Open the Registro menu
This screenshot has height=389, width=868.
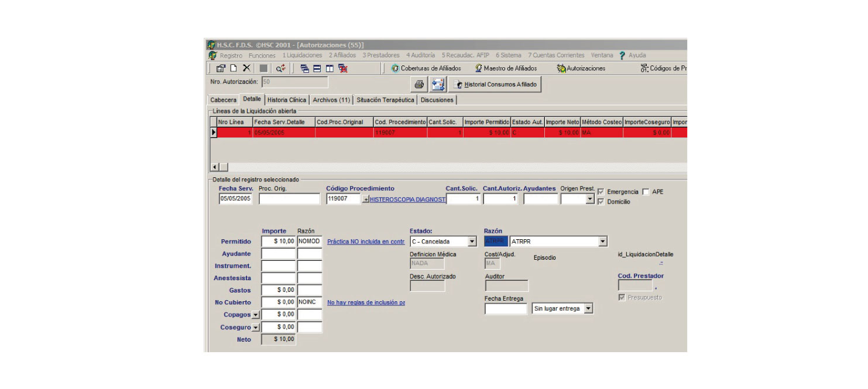(231, 56)
